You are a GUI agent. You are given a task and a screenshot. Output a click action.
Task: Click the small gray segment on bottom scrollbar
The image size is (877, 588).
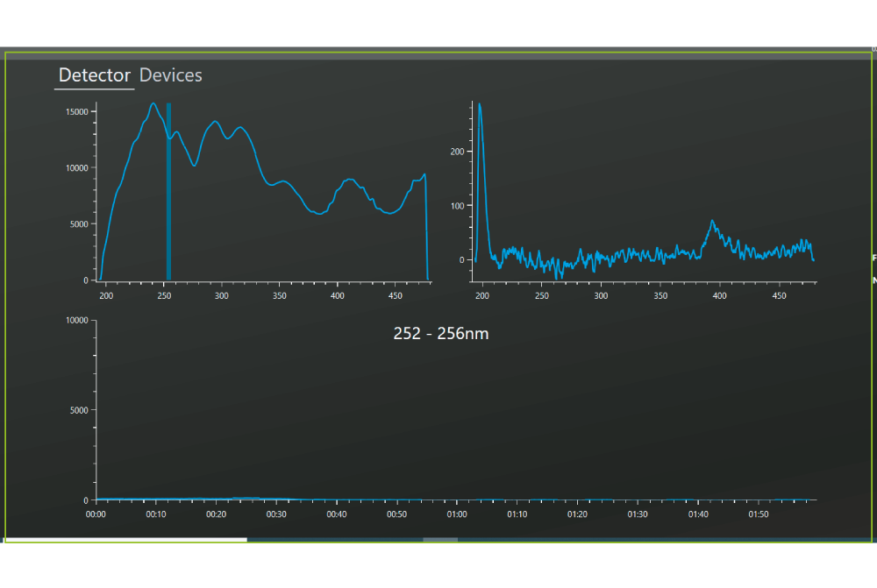tap(440, 540)
